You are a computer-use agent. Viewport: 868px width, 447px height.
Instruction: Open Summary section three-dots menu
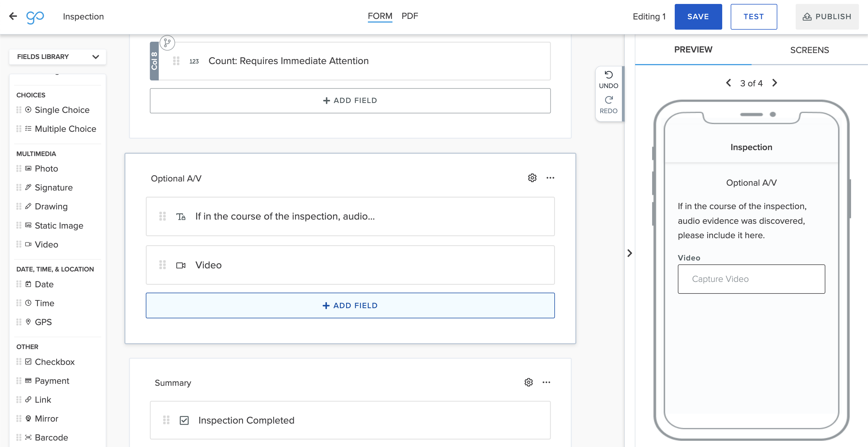tap(546, 382)
